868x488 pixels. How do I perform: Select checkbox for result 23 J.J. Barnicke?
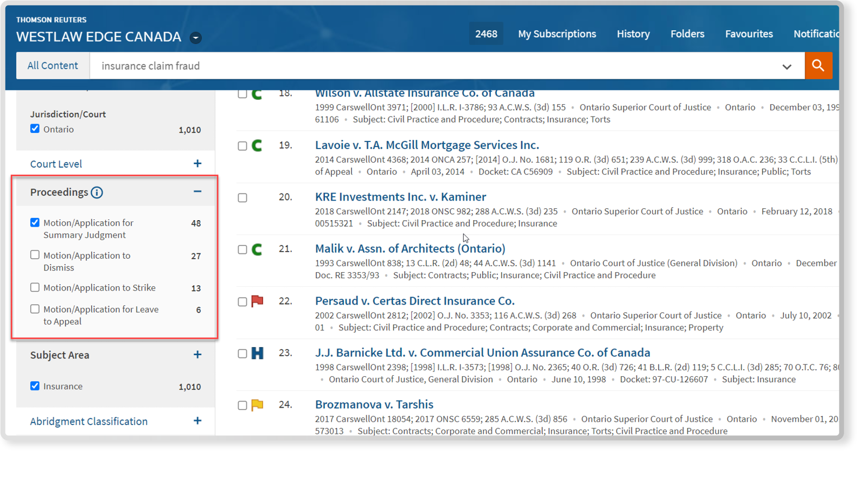(242, 354)
